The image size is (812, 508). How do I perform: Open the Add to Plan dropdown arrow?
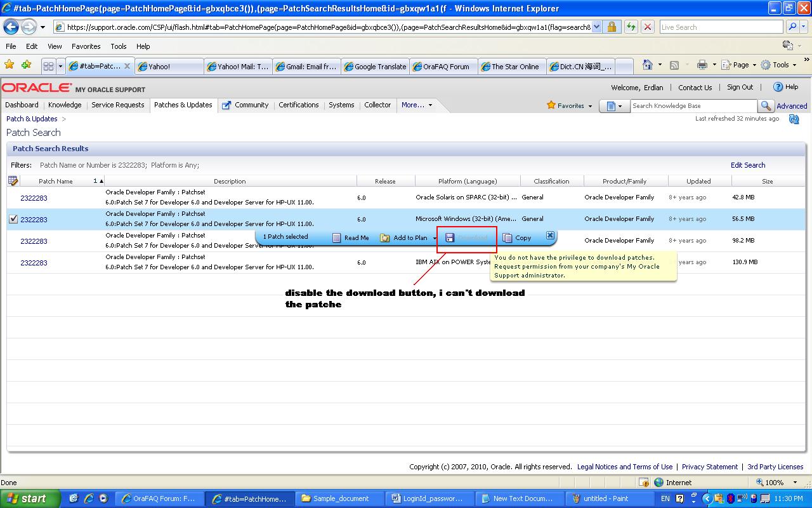(435, 238)
